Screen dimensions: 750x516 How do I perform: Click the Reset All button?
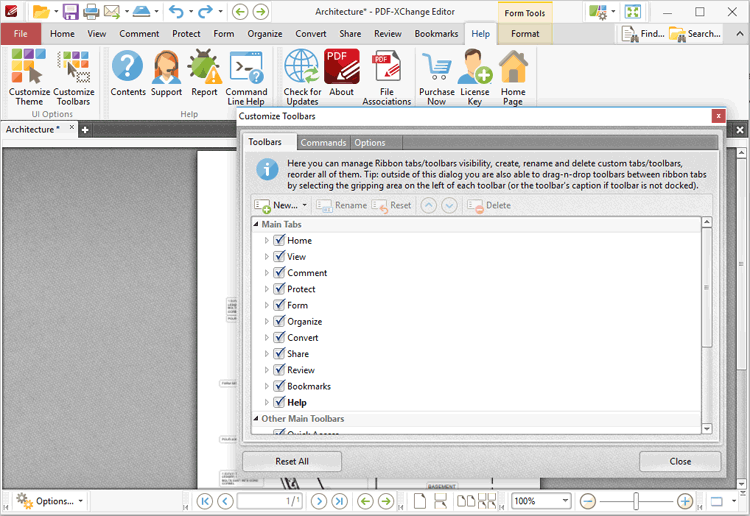[x=292, y=461]
